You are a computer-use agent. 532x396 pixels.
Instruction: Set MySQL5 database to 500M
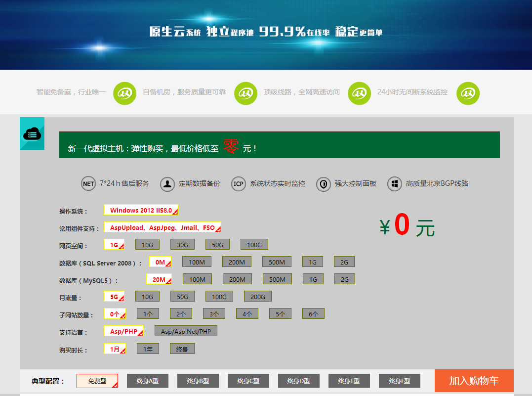point(277,279)
